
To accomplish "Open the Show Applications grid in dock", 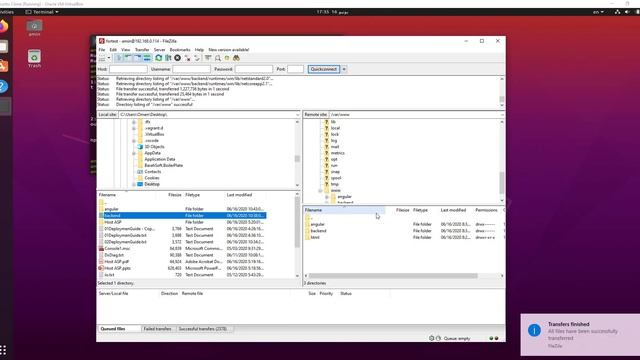I will point(3,350).
